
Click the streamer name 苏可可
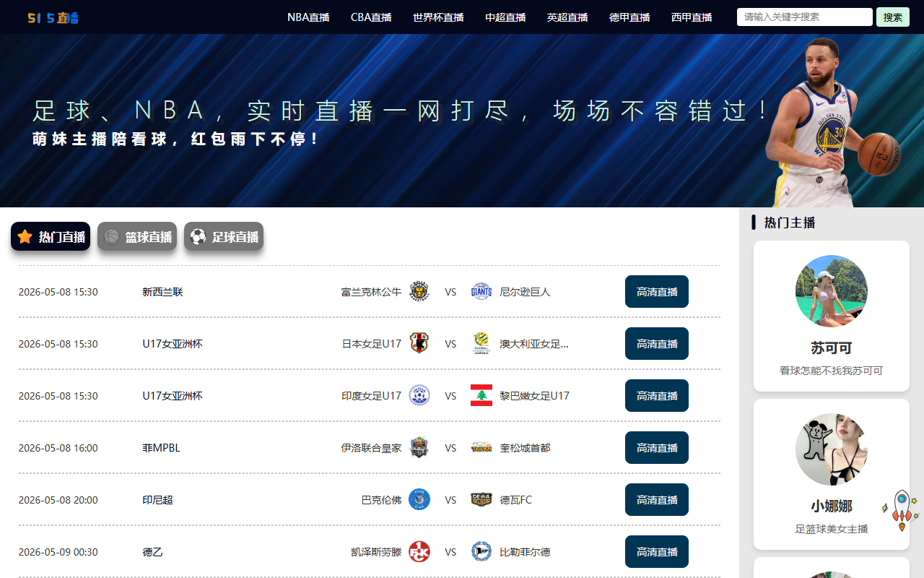tap(832, 348)
